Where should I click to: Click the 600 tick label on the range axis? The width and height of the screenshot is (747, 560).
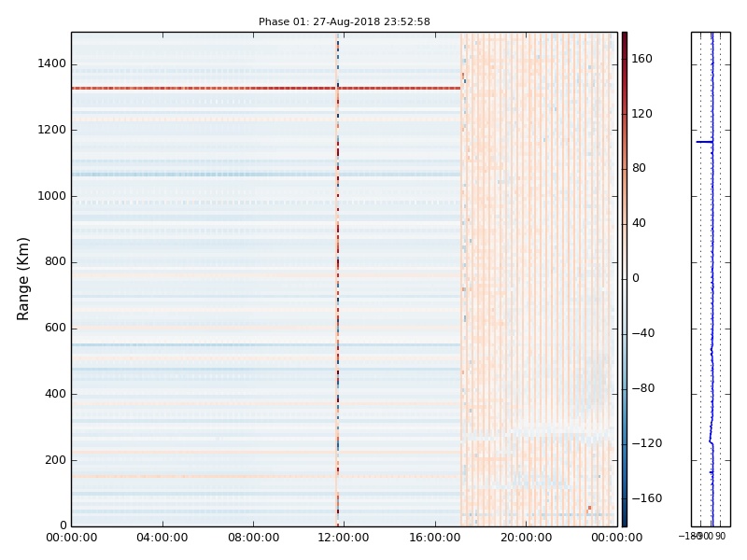coord(55,329)
